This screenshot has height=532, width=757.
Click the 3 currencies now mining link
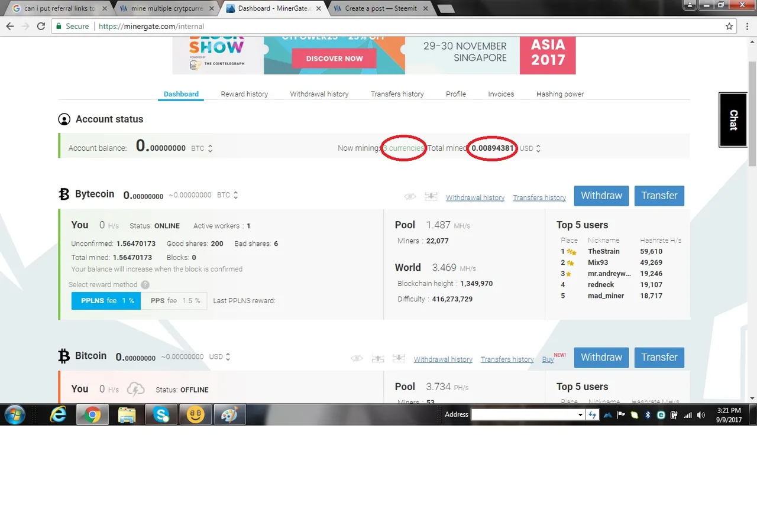tap(404, 148)
